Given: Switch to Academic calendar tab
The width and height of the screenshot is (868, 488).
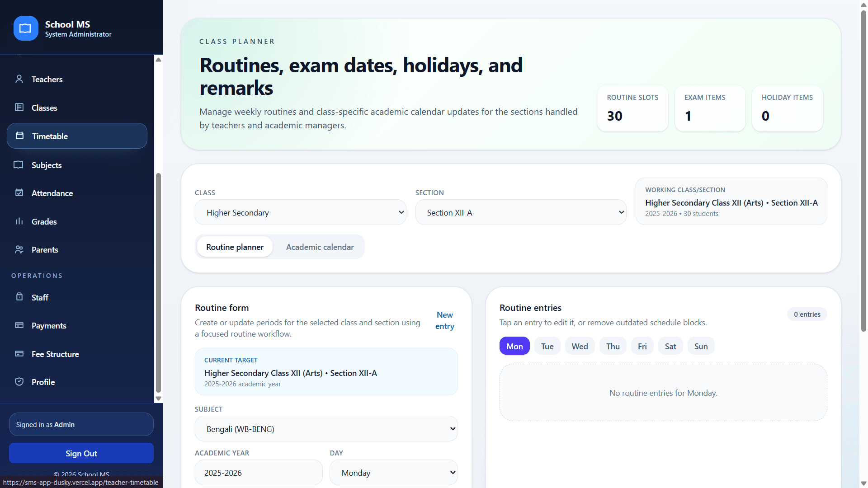Looking at the screenshot, I should click(x=320, y=247).
